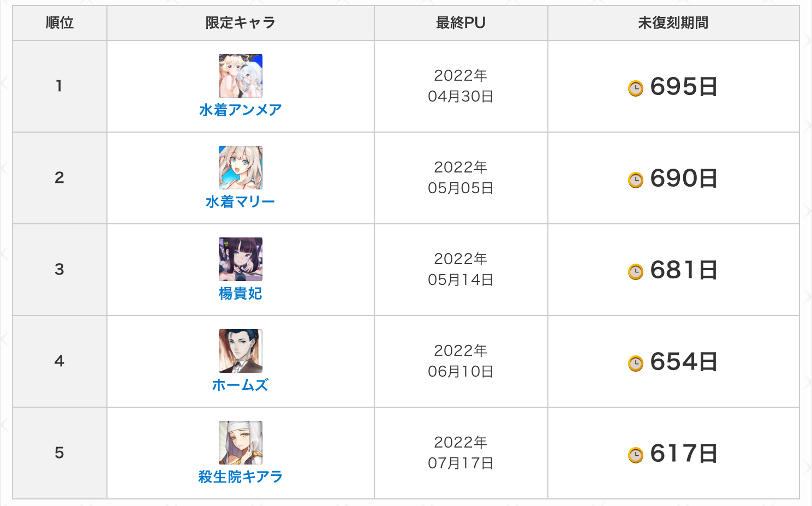The width and height of the screenshot is (812, 506).
Task: Click the 最終PU column header
Action: pyautogui.click(x=461, y=23)
